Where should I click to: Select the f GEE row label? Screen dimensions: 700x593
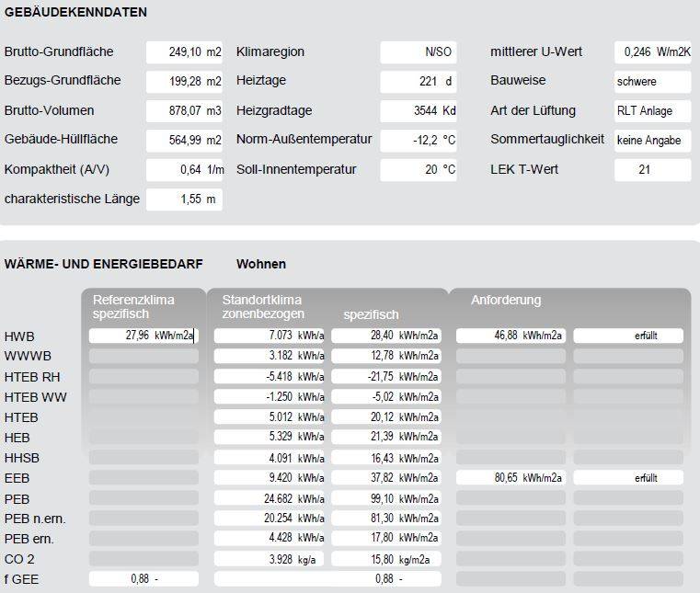click(x=21, y=579)
